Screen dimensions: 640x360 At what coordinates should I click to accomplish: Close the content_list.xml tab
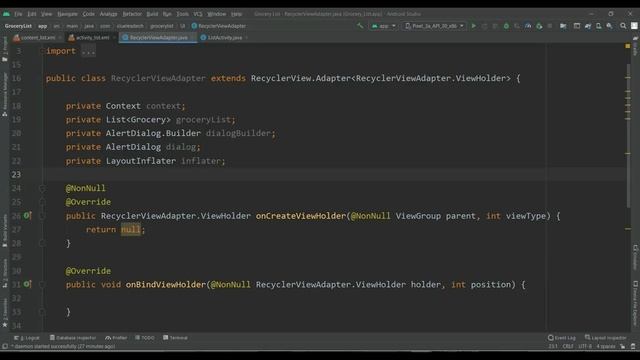pyautogui.click(x=60, y=38)
